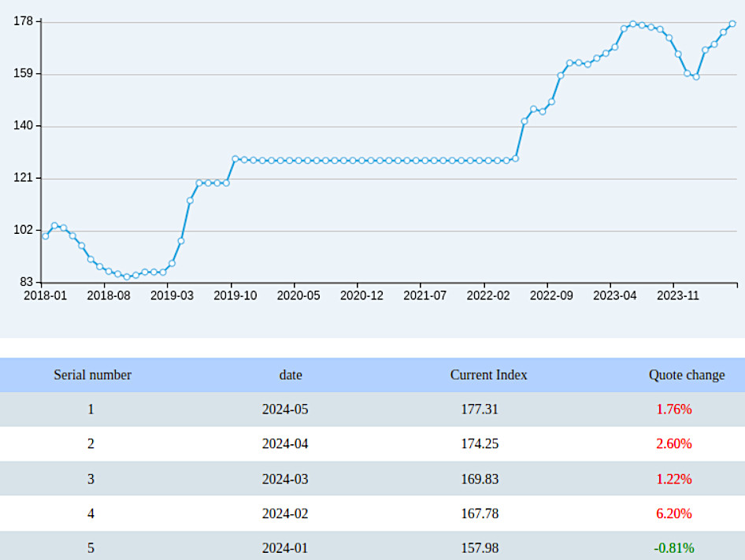Image resolution: width=745 pixels, height=560 pixels.
Task: Click the Serial number column header
Action: click(x=92, y=375)
